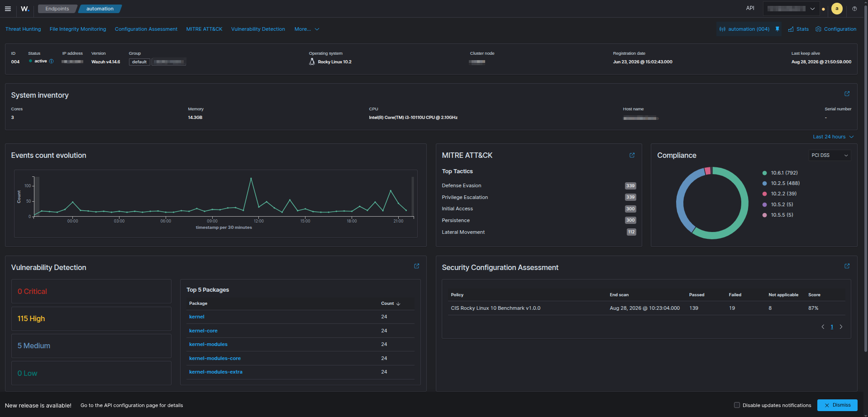This screenshot has height=417, width=868.
Task: Go to previous page of SCA table
Action: point(823,327)
